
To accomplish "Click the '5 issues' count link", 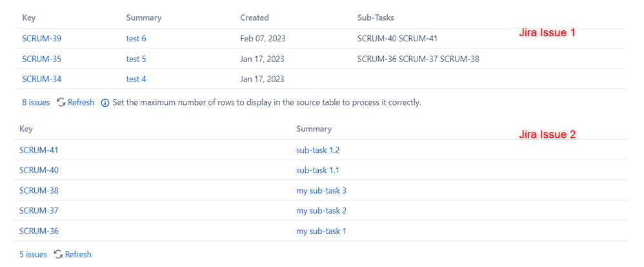I will point(34,254).
